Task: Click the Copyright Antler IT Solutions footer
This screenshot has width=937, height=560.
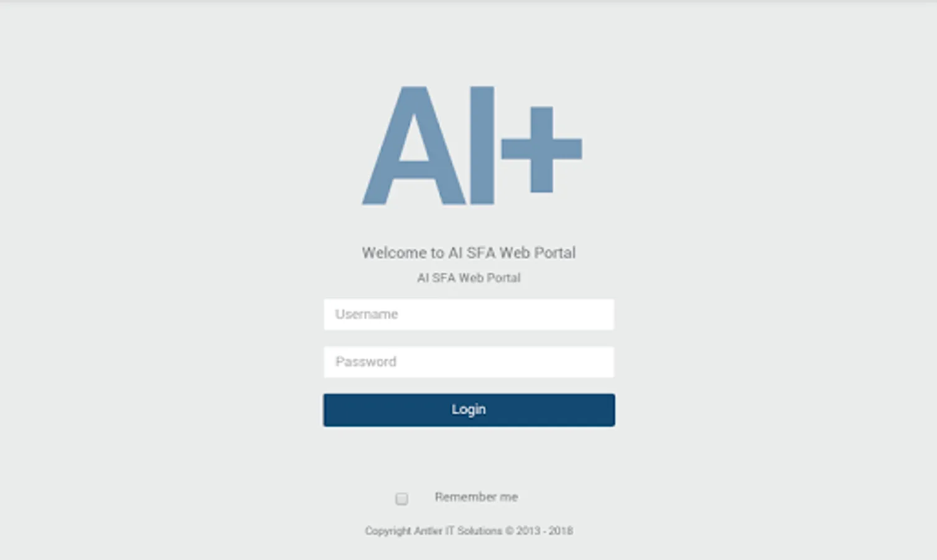Action: tap(468, 531)
